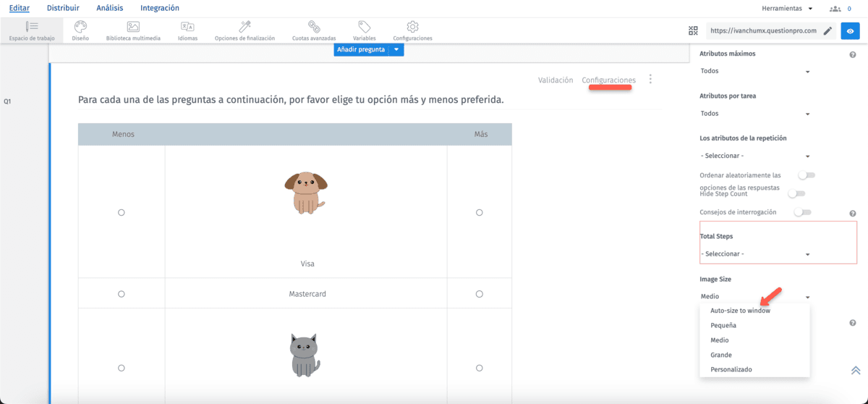Switch to the Análisis tab

pos(109,8)
